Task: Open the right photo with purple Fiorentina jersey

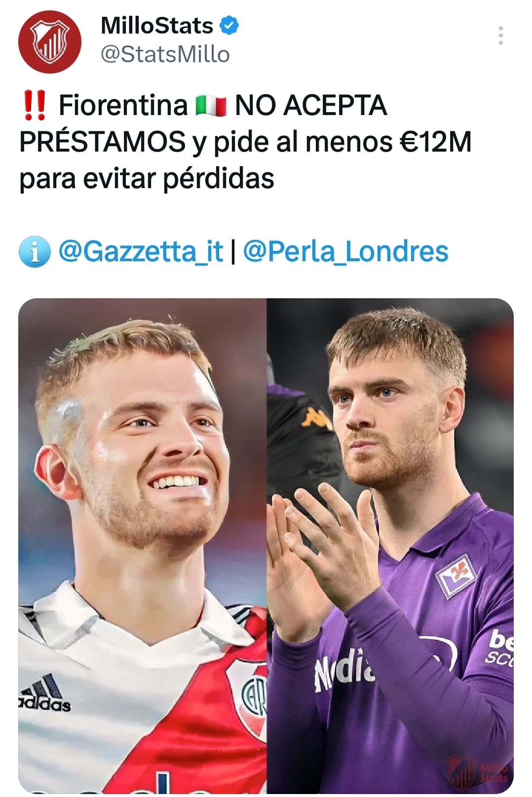Action: click(x=390, y=546)
